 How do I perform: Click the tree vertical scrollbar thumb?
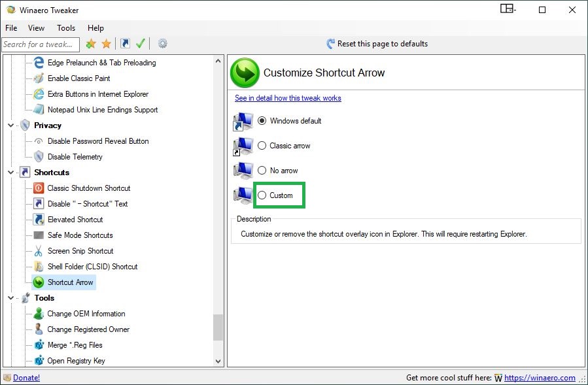218,327
